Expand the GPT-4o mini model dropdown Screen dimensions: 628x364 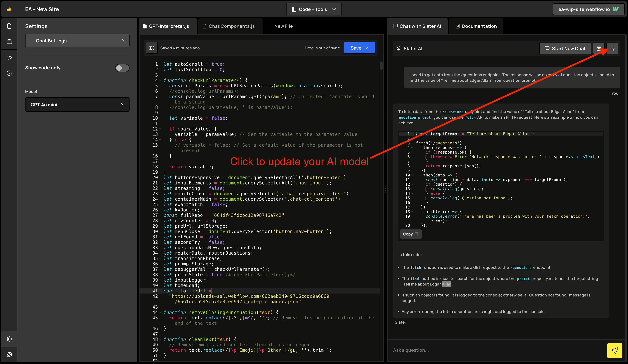click(77, 104)
